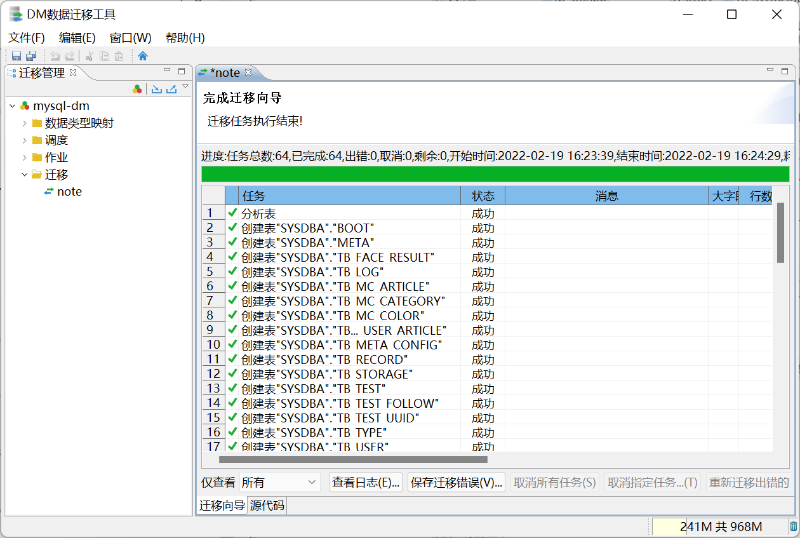
Task: Click the Undo toolbar icon
Action: pyautogui.click(x=55, y=56)
